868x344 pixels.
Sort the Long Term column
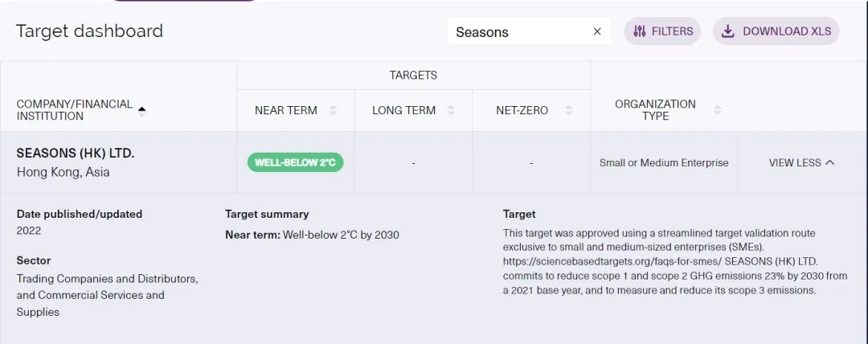pos(451,110)
